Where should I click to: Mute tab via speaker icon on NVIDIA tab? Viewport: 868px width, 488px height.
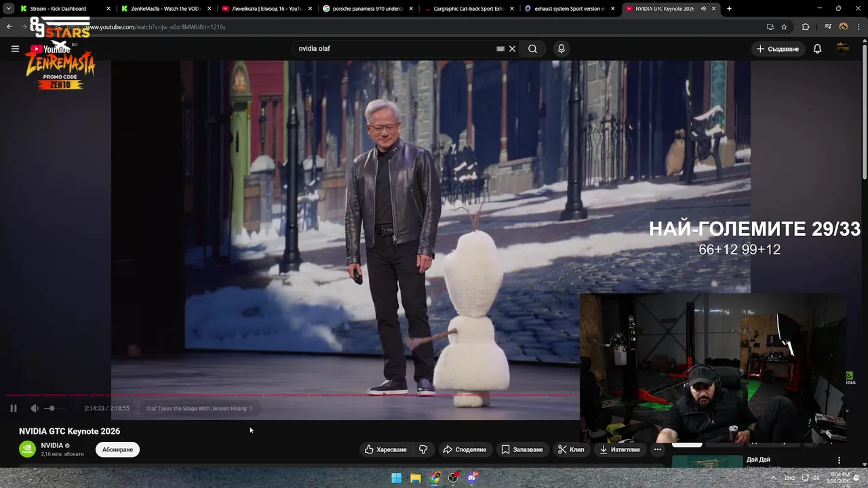pyautogui.click(x=703, y=9)
